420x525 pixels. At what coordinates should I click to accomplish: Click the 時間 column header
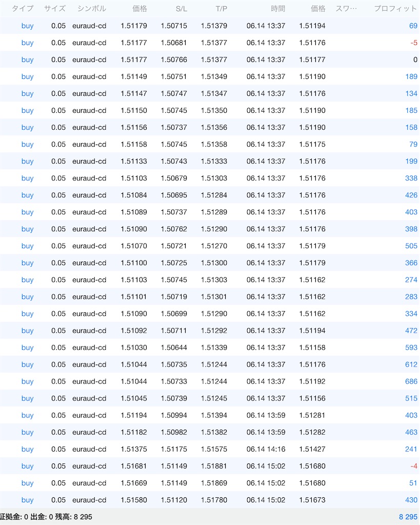[278, 8]
